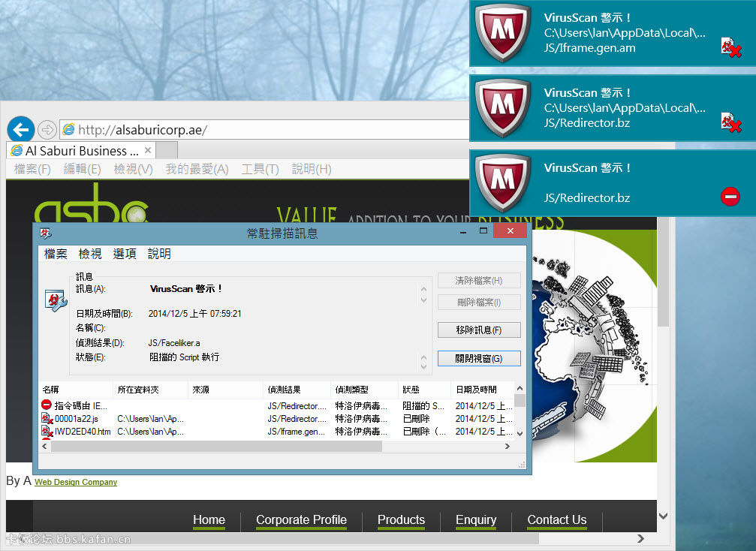Click status field scroll down arrow
756x551 pixels.
(x=423, y=367)
